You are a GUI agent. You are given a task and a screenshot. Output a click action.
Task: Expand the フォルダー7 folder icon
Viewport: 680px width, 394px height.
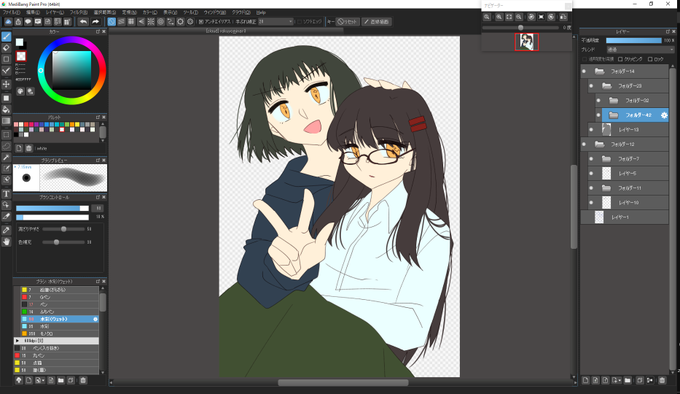pos(606,159)
